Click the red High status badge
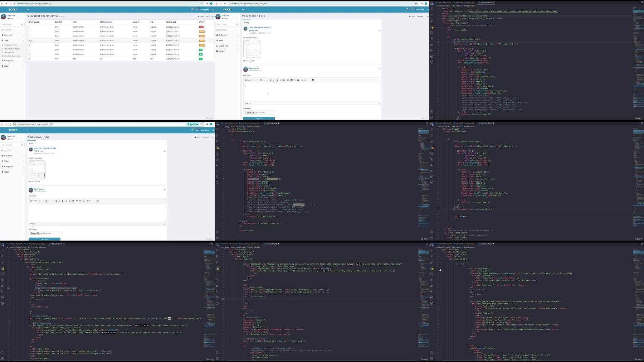644x362 pixels. pos(201,27)
